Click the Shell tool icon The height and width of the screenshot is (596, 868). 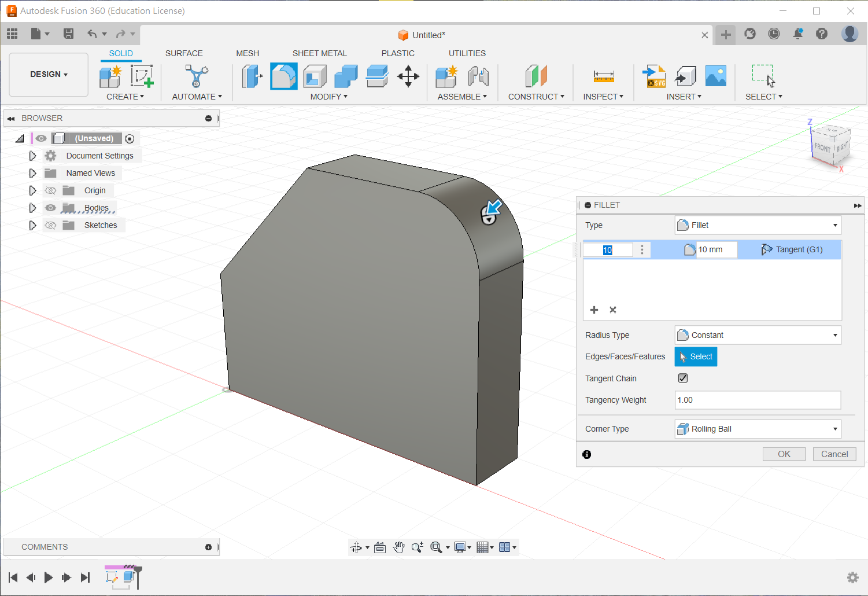click(315, 76)
